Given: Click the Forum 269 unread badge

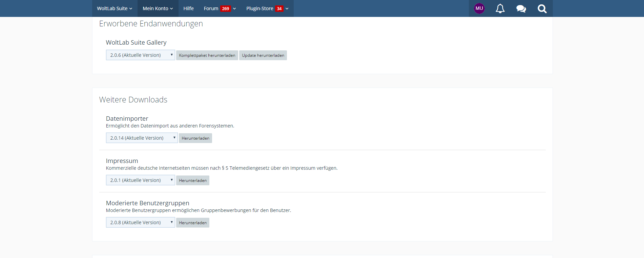Looking at the screenshot, I should pyautogui.click(x=226, y=8).
